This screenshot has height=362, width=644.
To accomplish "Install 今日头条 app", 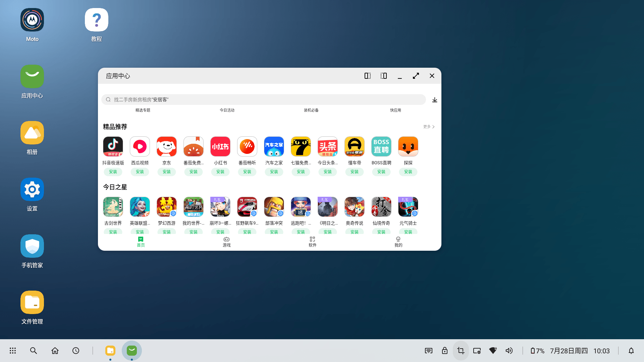I will [328, 172].
